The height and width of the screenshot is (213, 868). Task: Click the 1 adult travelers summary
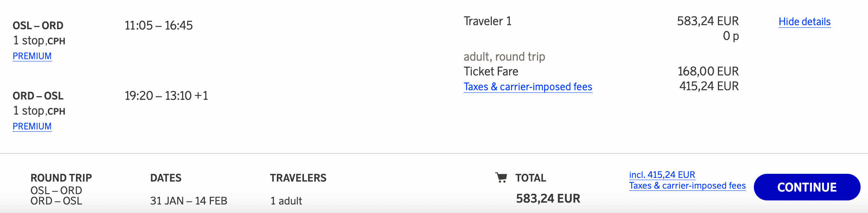tap(286, 201)
